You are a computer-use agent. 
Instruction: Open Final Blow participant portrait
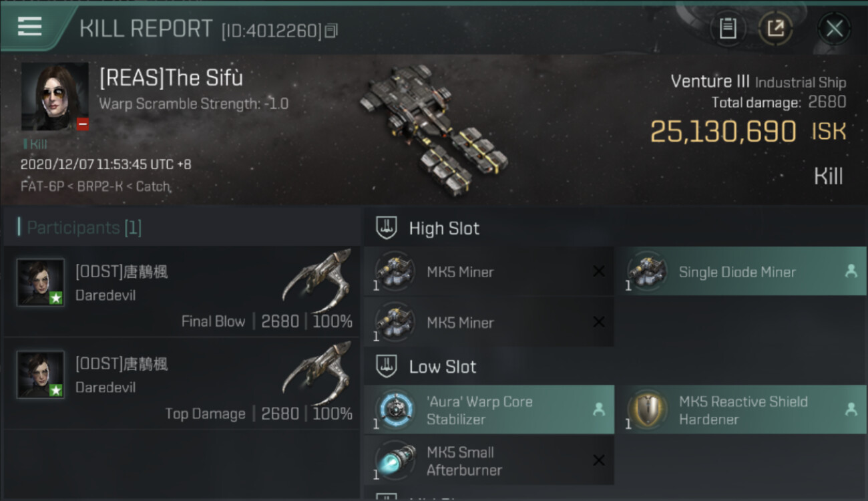point(41,283)
